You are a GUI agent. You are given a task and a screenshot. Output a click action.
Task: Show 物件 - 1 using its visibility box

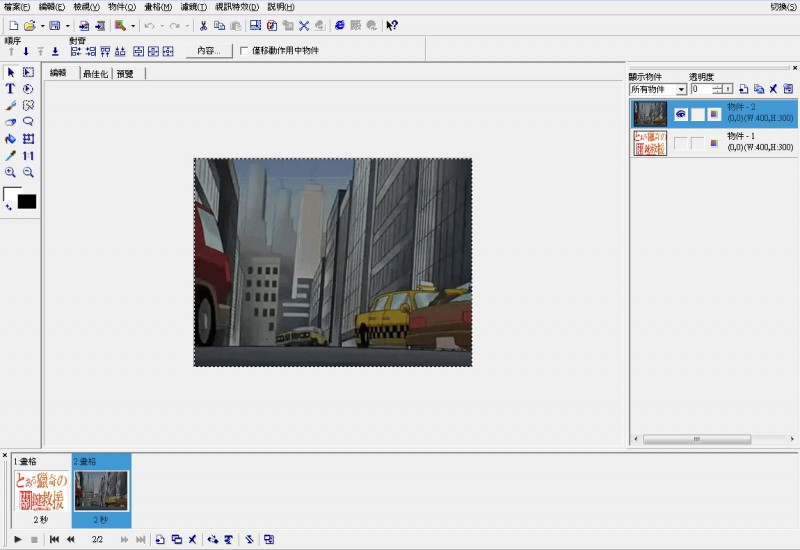680,143
